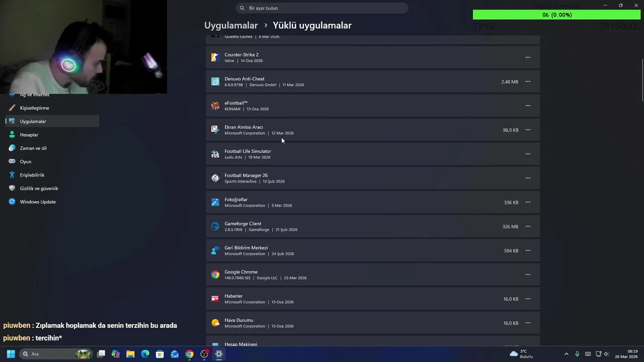Click the '326 MB' size for Gameforge Client
Image resolution: width=644 pixels, height=362 pixels.
(x=510, y=227)
